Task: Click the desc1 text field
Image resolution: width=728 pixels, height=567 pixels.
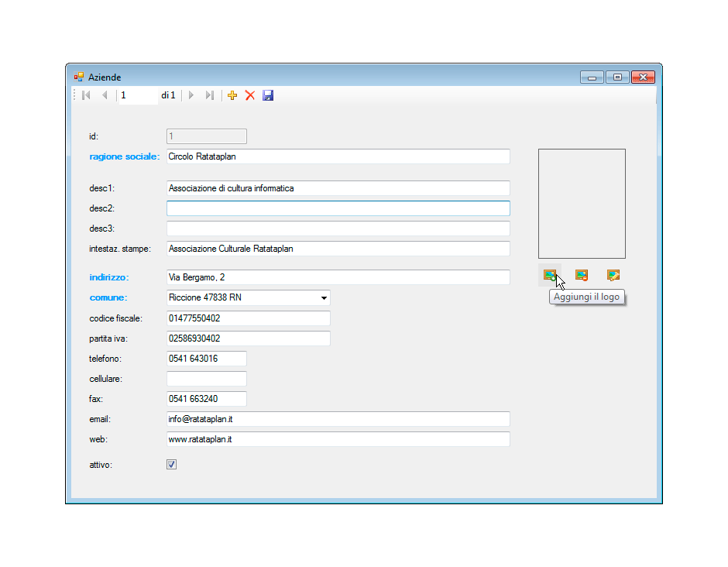Action: (338, 188)
